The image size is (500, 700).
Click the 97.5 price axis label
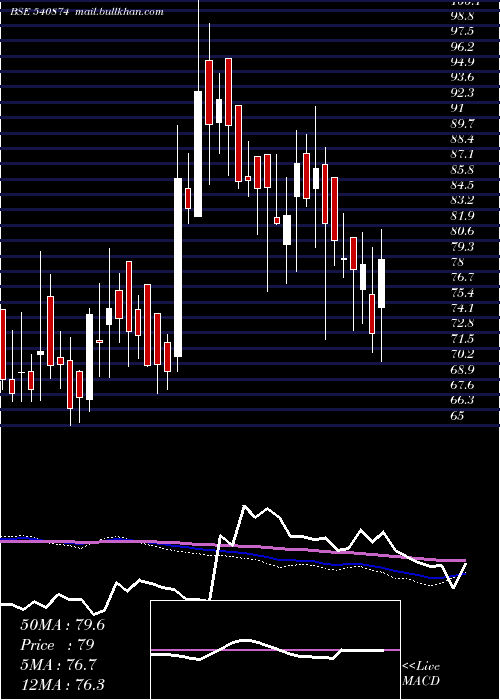coord(462,31)
